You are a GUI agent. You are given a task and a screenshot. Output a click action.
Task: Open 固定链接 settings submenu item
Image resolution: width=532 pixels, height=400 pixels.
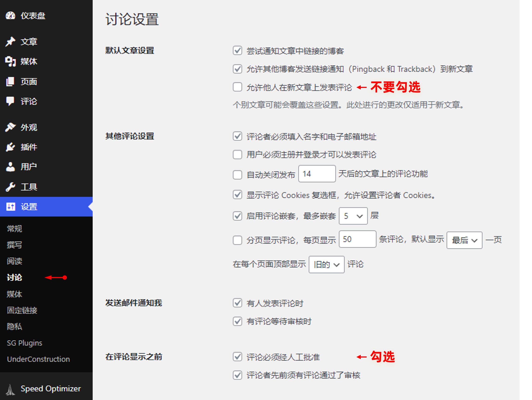pos(22,310)
